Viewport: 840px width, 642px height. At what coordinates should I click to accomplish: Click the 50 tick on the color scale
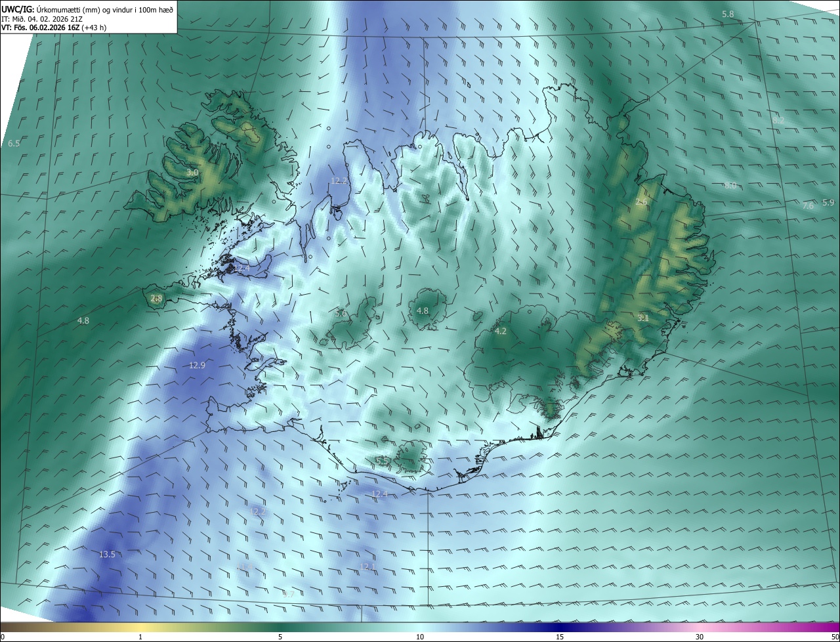(835, 637)
